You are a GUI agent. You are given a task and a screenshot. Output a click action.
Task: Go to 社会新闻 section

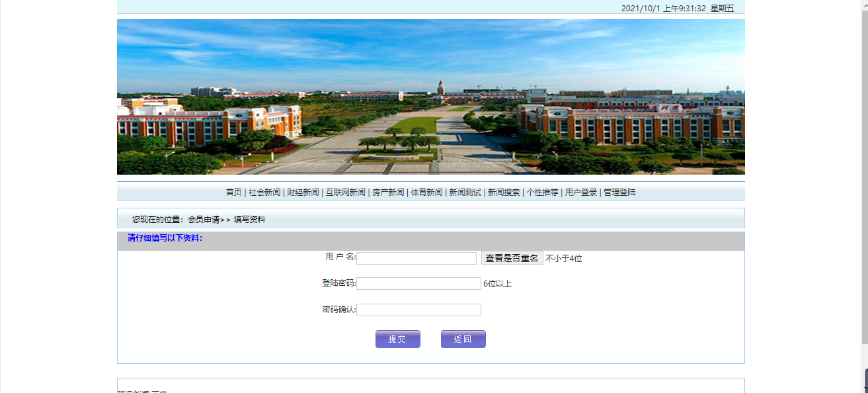pyautogui.click(x=264, y=193)
